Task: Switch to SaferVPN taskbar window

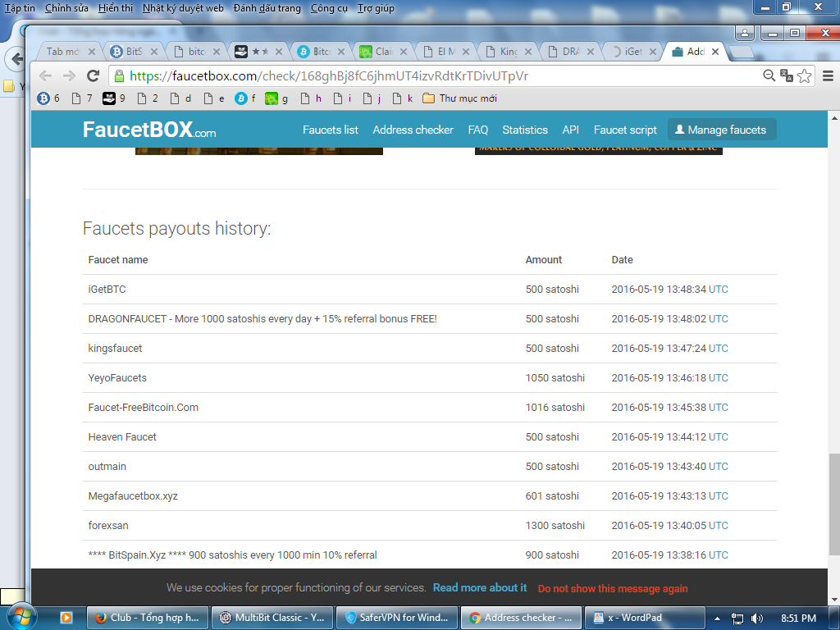Action: point(396,618)
